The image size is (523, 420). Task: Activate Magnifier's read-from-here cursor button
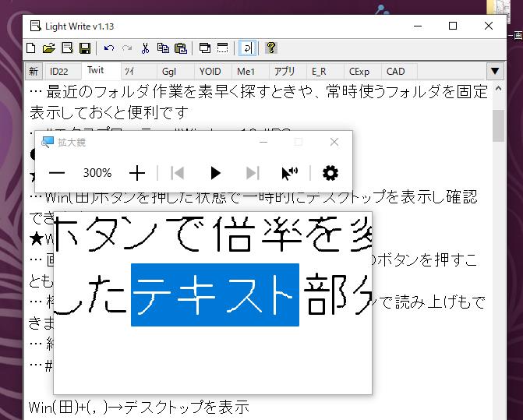(289, 173)
